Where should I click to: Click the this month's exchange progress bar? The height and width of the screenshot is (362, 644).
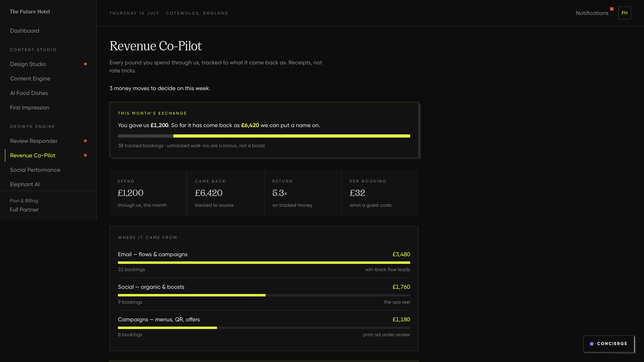(x=264, y=136)
